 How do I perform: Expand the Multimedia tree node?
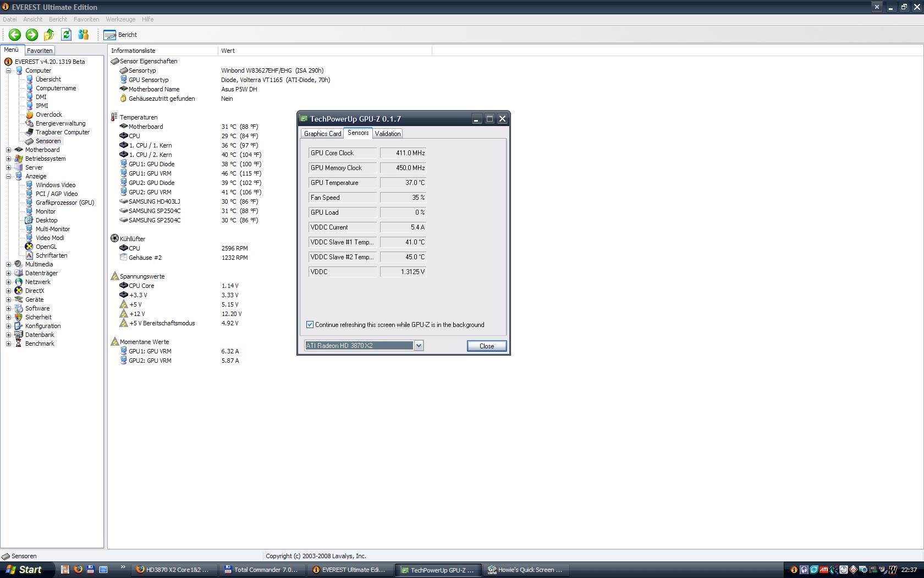click(x=8, y=264)
